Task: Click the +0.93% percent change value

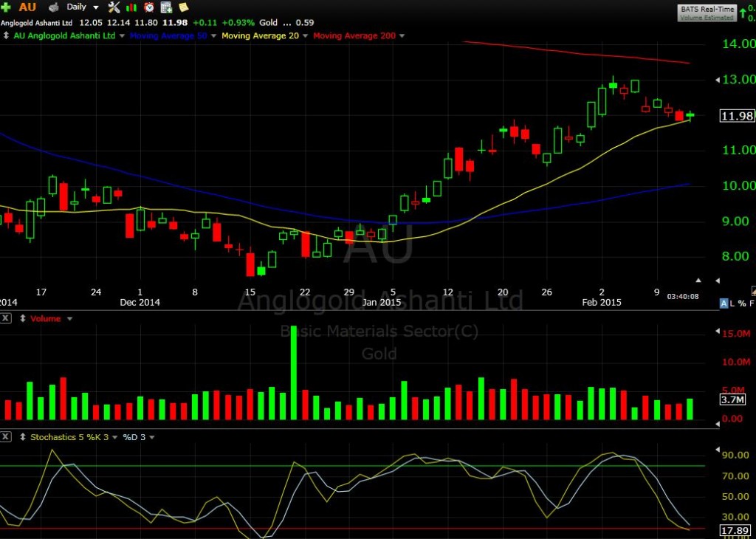Action: 238,23
